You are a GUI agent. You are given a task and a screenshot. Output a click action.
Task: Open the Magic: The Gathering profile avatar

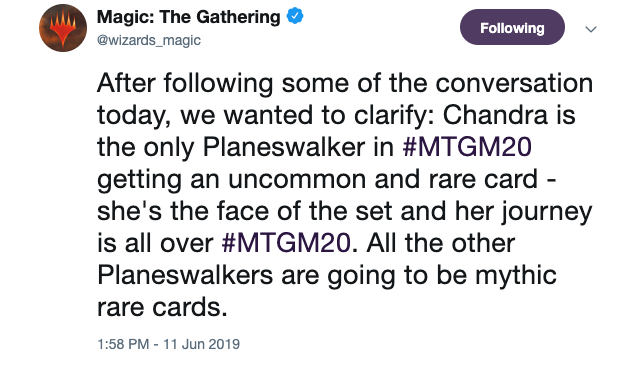(63, 28)
